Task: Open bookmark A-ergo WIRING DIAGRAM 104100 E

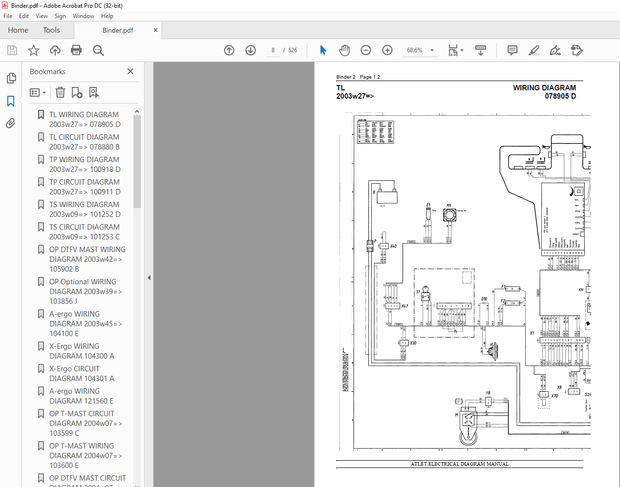Action: [x=85, y=324]
